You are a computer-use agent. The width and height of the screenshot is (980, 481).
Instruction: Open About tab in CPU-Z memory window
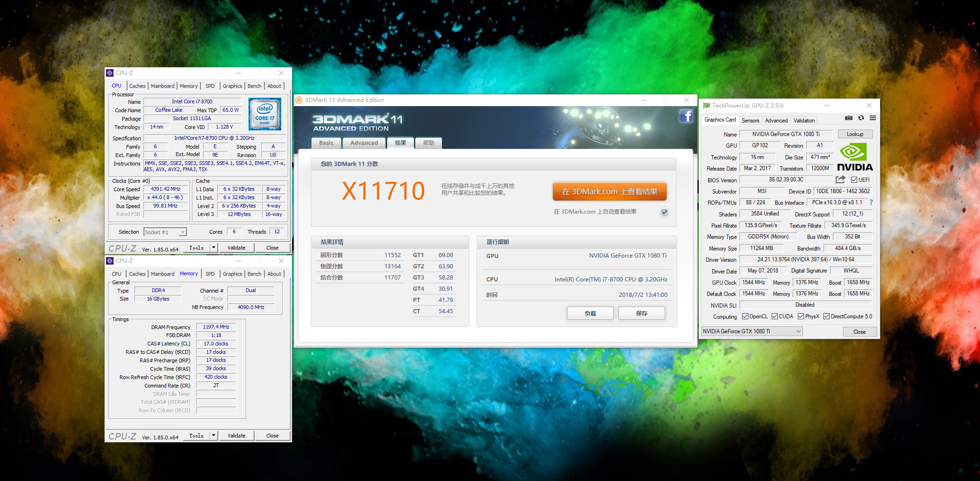(x=275, y=274)
